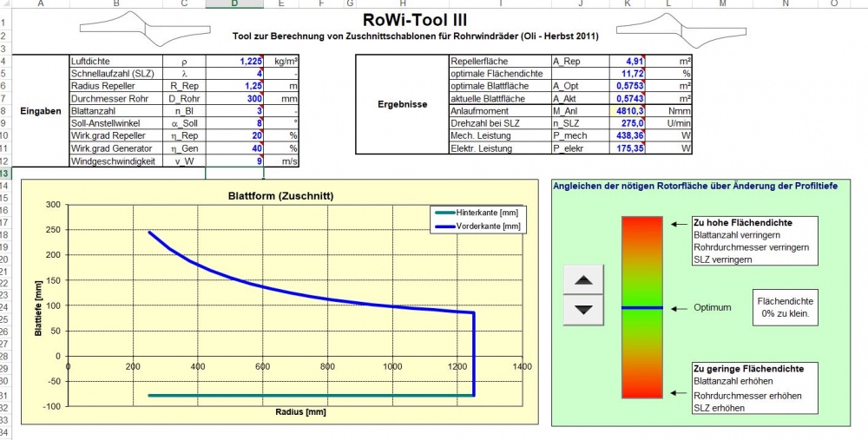Select the Hinterkante legend entry

click(x=473, y=213)
